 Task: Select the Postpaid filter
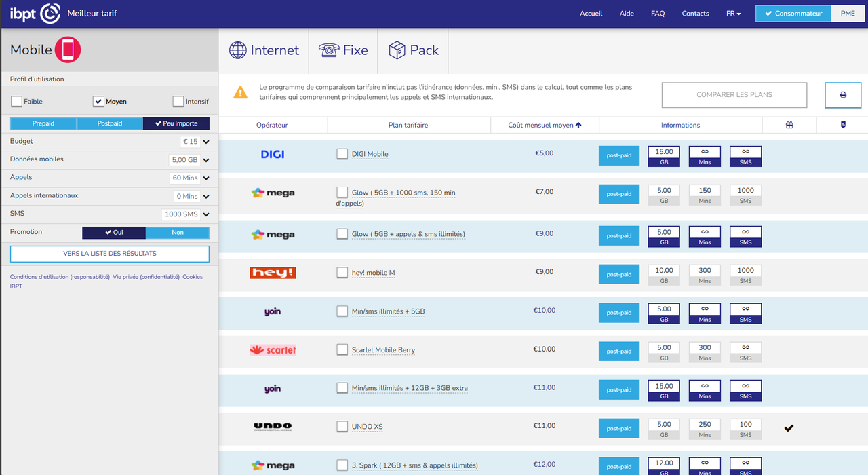110,123
